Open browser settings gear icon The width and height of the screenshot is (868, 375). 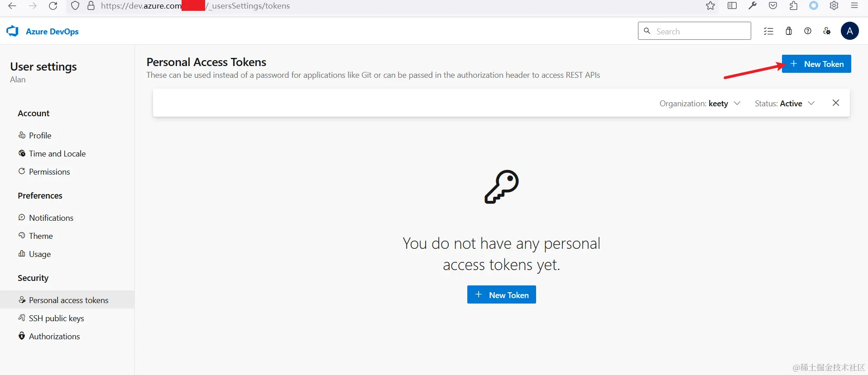pyautogui.click(x=834, y=6)
